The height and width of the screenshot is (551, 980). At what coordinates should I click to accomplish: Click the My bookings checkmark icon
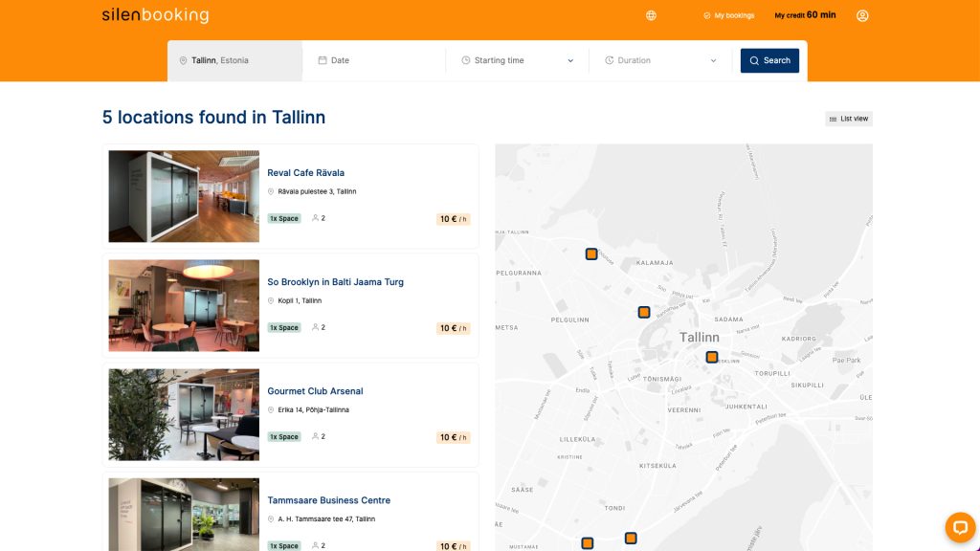tap(707, 15)
